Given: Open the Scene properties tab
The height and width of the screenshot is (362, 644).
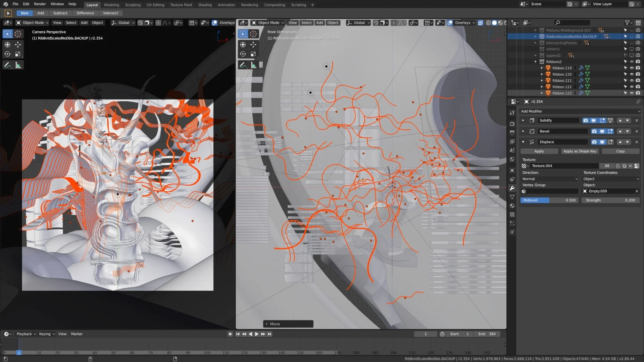Looking at the screenshot, I should [512, 150].
